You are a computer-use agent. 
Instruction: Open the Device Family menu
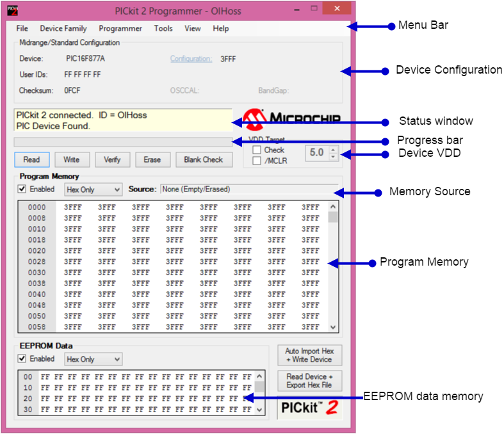[x=63, y=28]
